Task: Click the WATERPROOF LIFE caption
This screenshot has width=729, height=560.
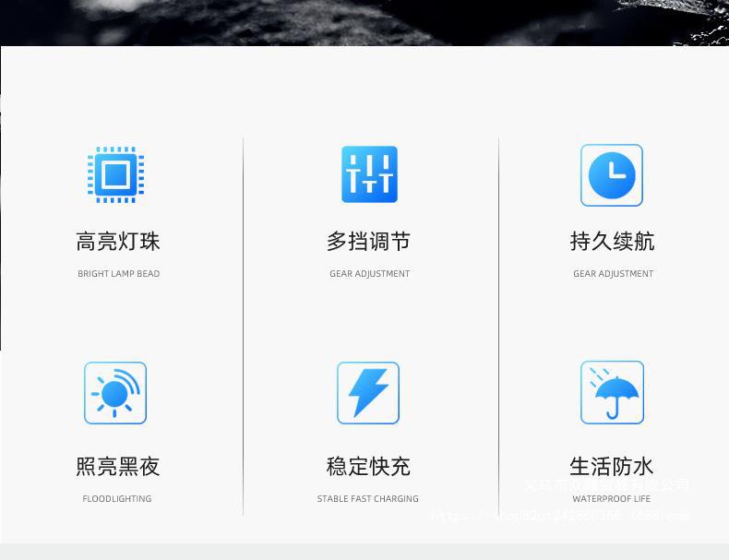Action: [x=611, y=499]
